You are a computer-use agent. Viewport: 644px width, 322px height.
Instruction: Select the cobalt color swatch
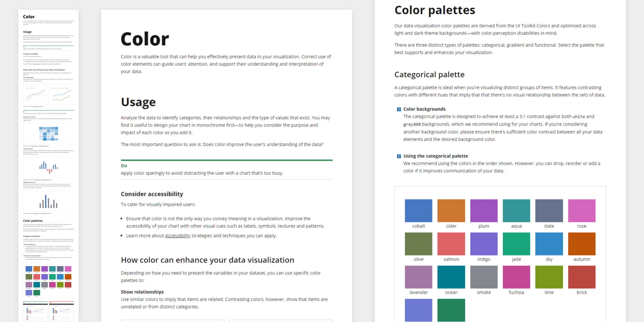coord(418,210)
